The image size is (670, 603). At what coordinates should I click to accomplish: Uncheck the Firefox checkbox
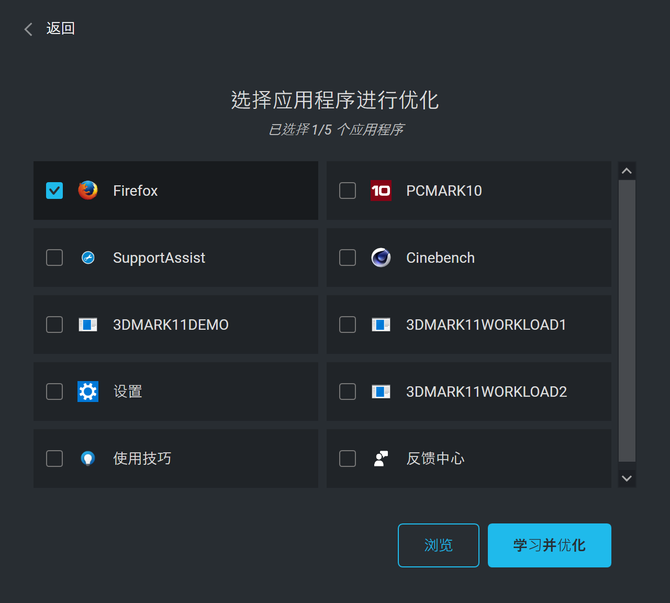(54, 190)
